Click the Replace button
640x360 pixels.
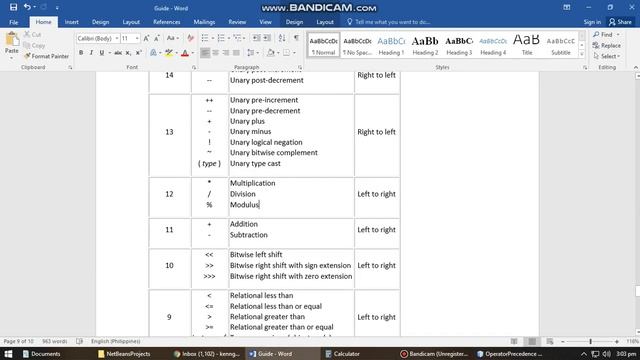point(607,45)
